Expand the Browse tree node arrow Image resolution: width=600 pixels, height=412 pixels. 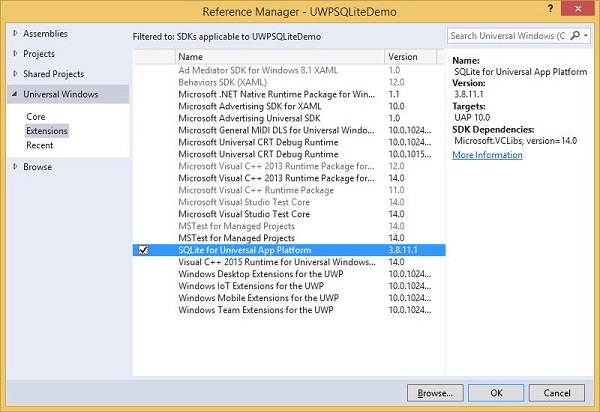pos(15,166)
